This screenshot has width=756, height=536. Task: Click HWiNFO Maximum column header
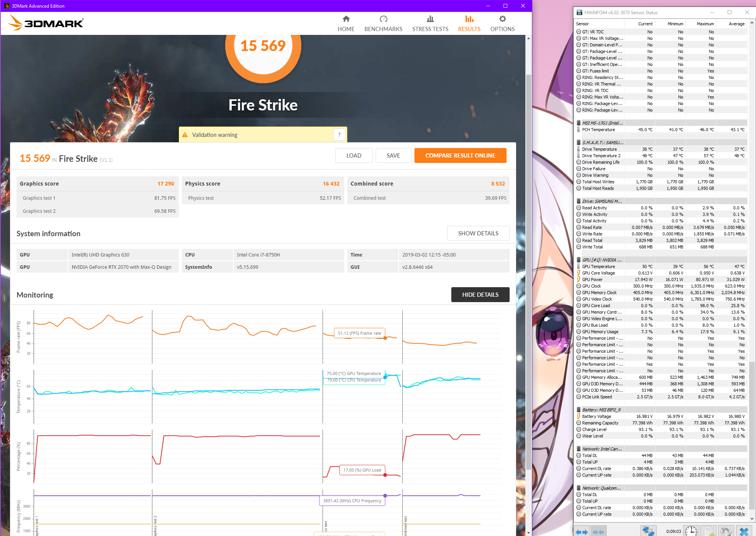701,24
